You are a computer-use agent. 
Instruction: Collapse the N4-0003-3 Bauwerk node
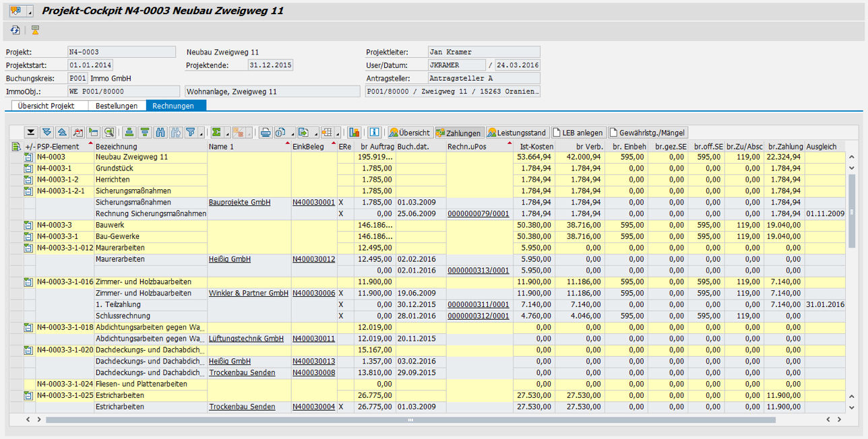pos(28,225)
